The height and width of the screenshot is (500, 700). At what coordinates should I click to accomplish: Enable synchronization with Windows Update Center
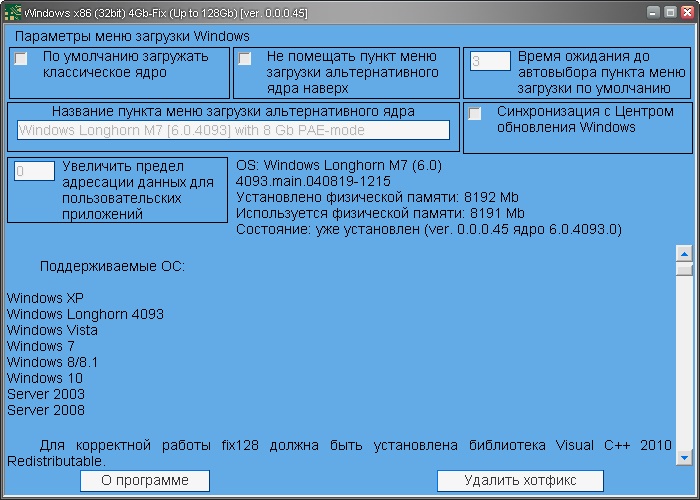pyautogui.click(x=475, y=113)
